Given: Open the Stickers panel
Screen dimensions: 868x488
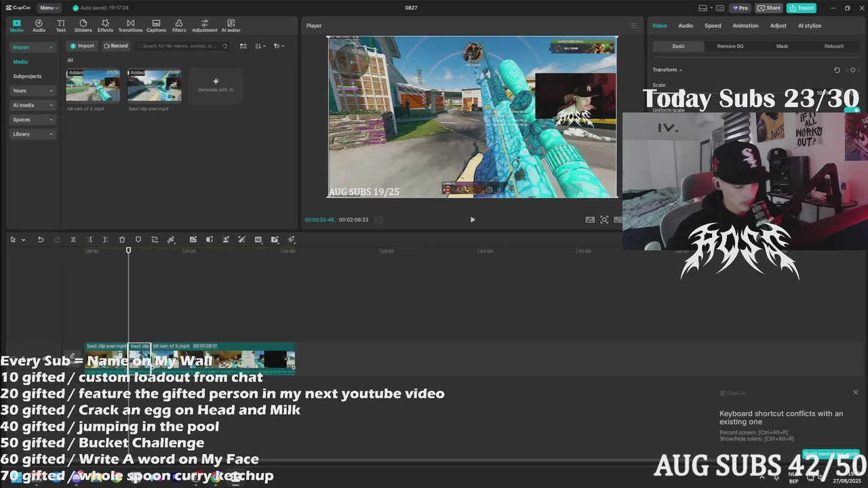Looking at the screenshot, I should (x=83, y=26).
